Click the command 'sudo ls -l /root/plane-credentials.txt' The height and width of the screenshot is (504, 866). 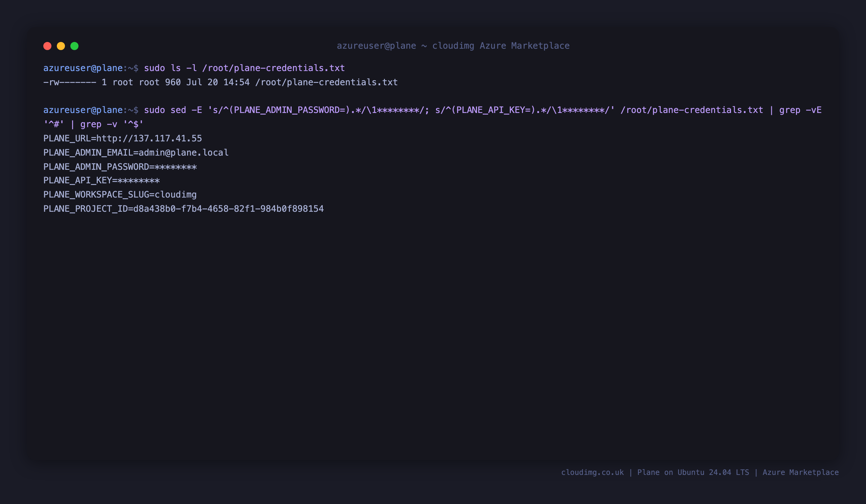click(244, 68)
